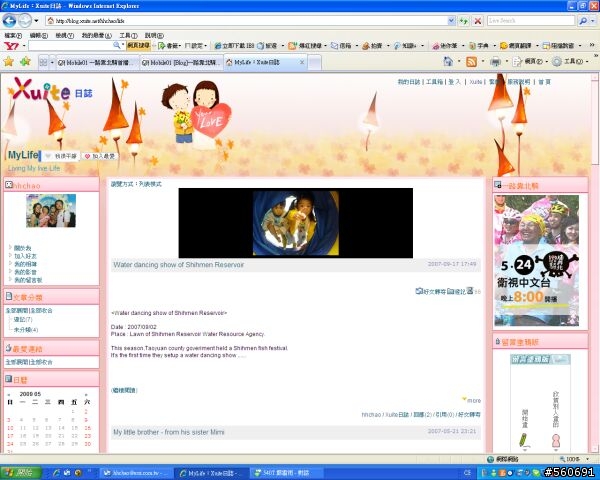Open the 我的最愛(A) menu
The height and width of the screenshot is (480, 600).
pyautogui.click(x=96, y=35)
